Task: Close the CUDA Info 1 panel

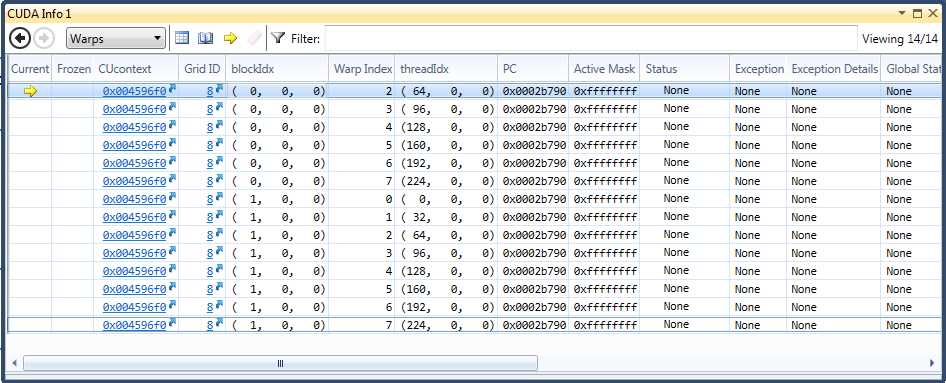Action: (x=933, y=13)
